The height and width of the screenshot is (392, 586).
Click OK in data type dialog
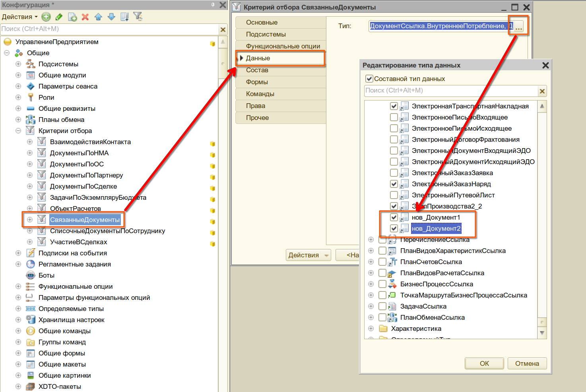tap(484, 363)
